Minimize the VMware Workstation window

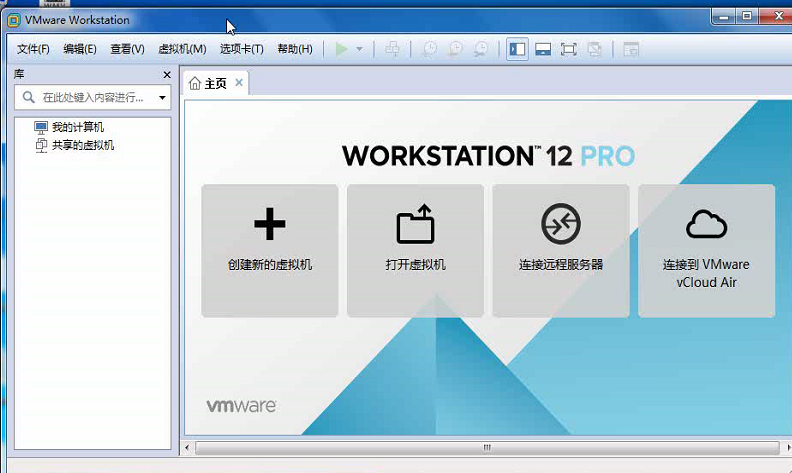coord(724,17)
